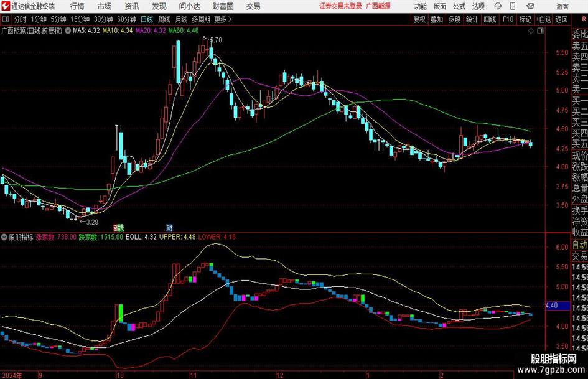Toggle the left sidebar panel icon
The image size is (588, 379).
5,19
